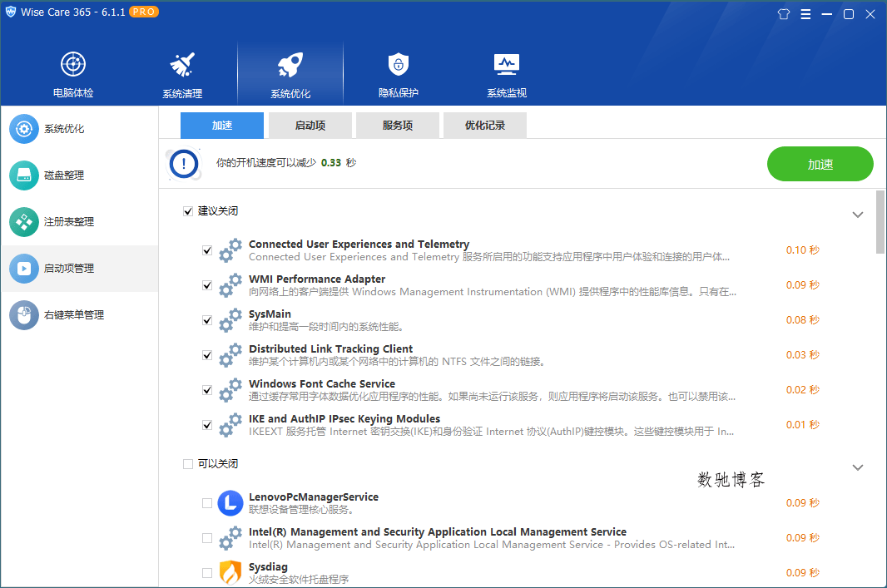Uncheck the 建议关闭 group checkbox
The image size is (887, 588).
click(188, 211)
